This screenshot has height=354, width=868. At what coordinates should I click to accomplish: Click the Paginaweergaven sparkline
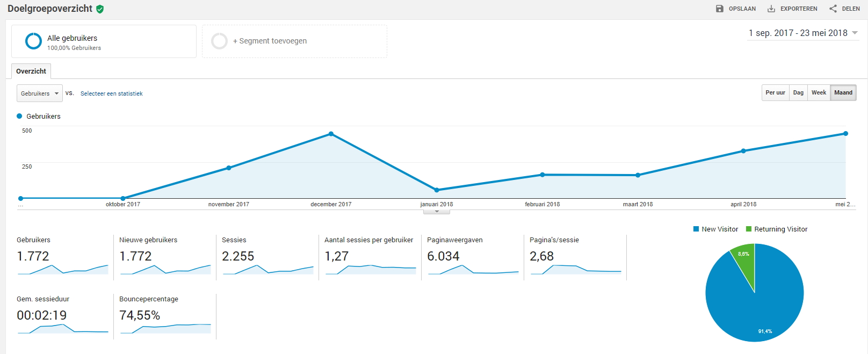click(x=473, y=270)
